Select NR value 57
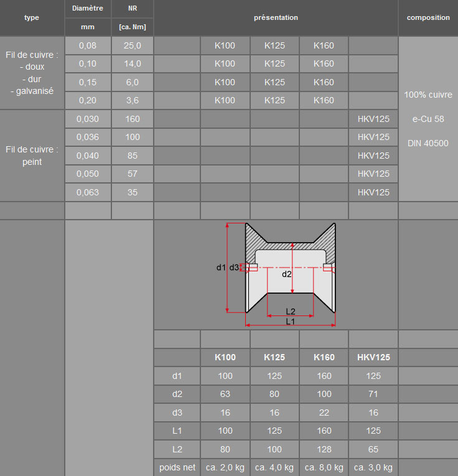The height and width of the screenshot is (476, 458). click(133, 174)
